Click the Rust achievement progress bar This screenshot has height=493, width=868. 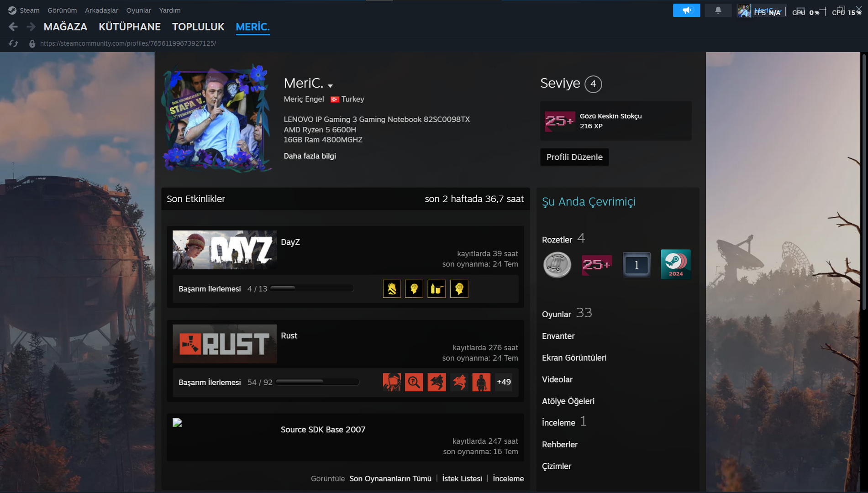(x=317, y=382)
